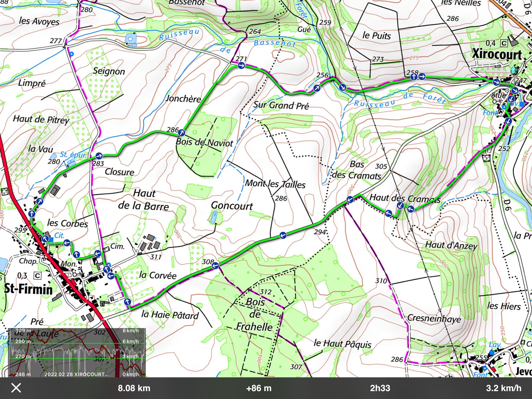Tap the 'Closure' label
The width and height of the screenshot is (532, 399).
point(119,172)
